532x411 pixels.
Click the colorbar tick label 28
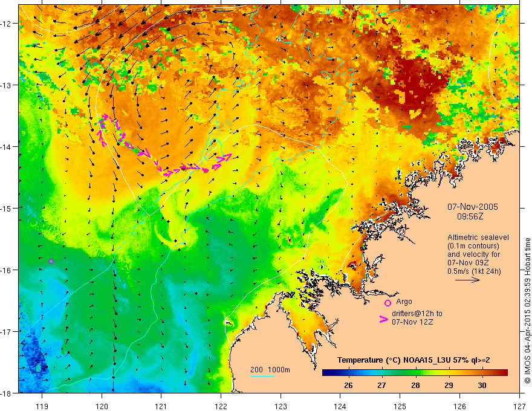pyautogui.click(x=415, y=386)
